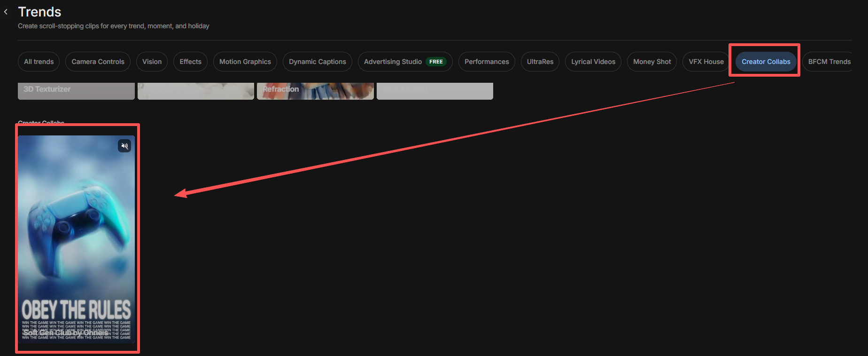Click the FREE badge on Advertising Studio
The width and height of the screenshot is (868, 356).
pyautogui.click(x=436, y=62)
